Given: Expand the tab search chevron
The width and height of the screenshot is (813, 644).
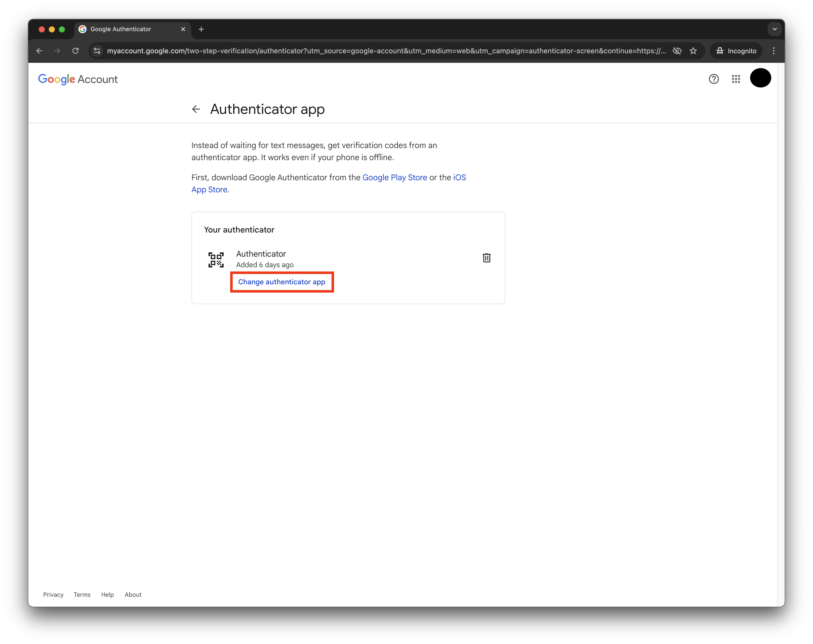Looking at the screenshot, I should 775,29.
